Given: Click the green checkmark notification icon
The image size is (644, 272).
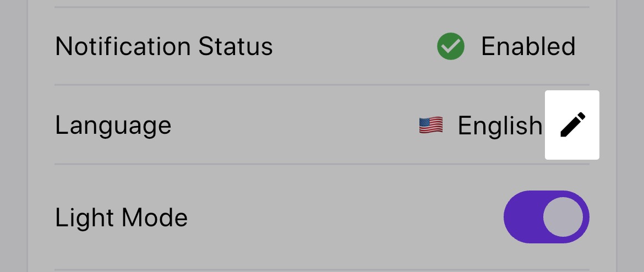Looking at the screenshot, I should [451, 46].
